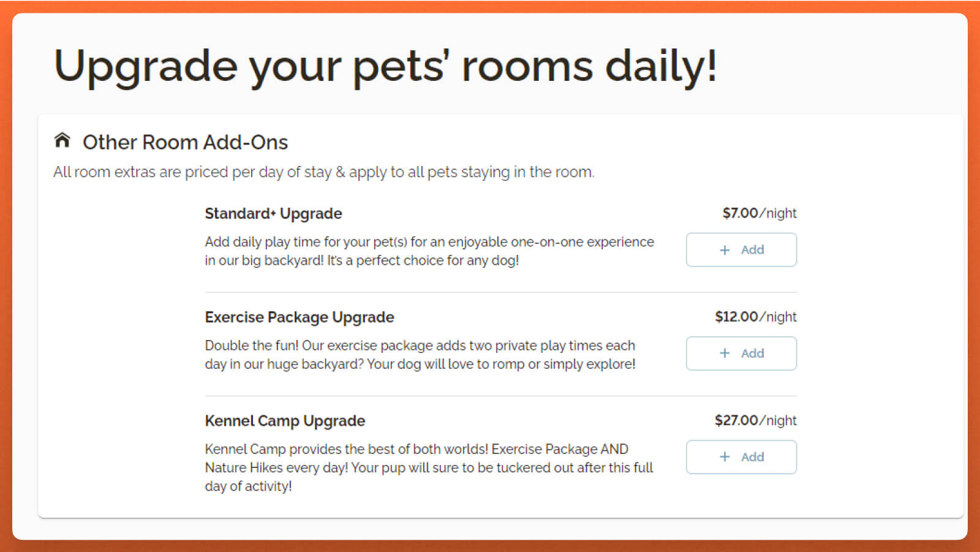Click the word 'Add' in the Kennel Camp button
This screenshot has height=552, width=980.
[x=753, y=457]
